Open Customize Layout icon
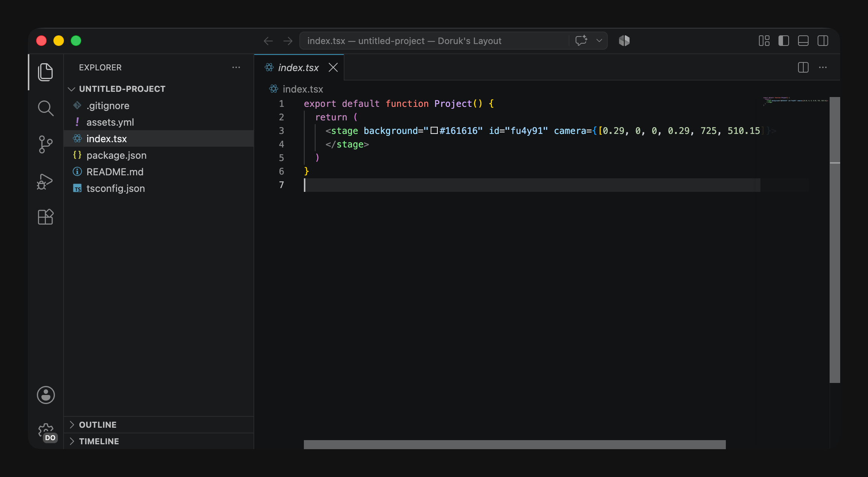This screenshot has width=868, height=477. 764,41
